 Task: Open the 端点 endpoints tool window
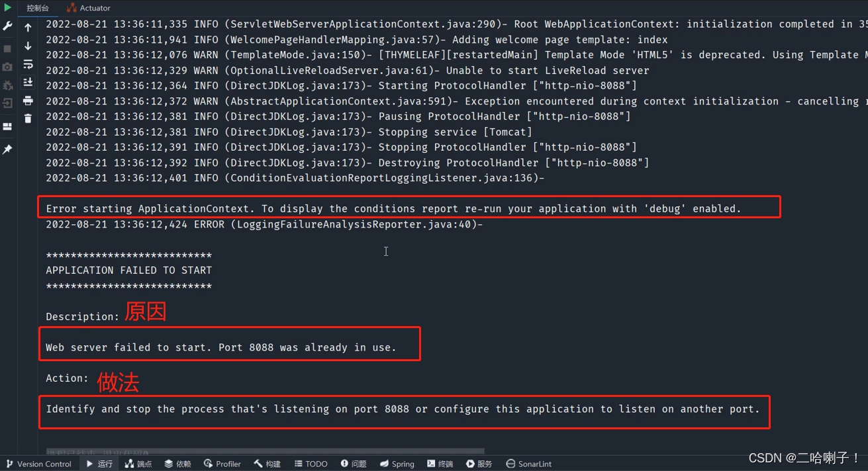(x=138, y=464)
